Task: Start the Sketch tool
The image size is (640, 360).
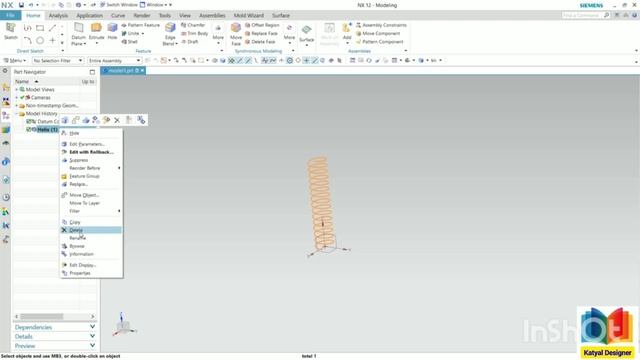Action: point(11,31)
